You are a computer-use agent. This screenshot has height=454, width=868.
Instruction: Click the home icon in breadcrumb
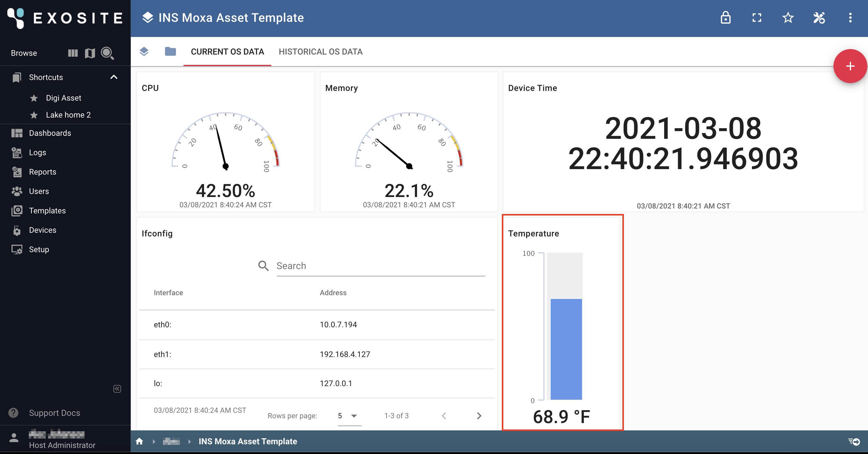click(x=139, y=442)
